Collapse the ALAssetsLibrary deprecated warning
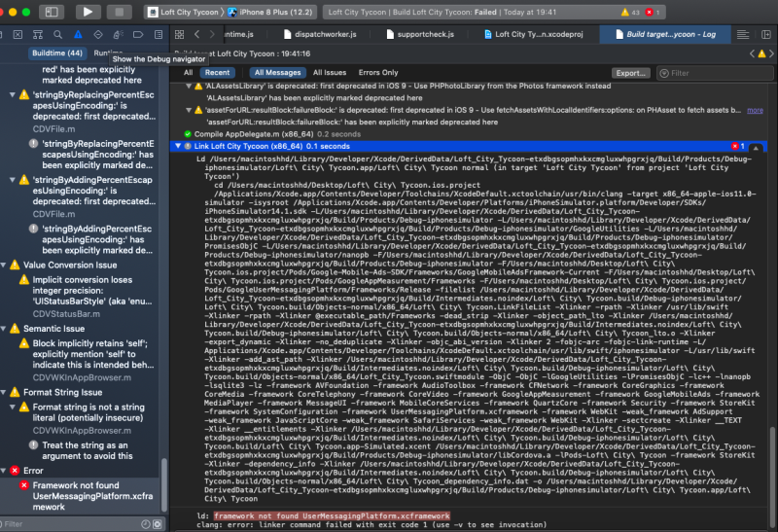 188,86
